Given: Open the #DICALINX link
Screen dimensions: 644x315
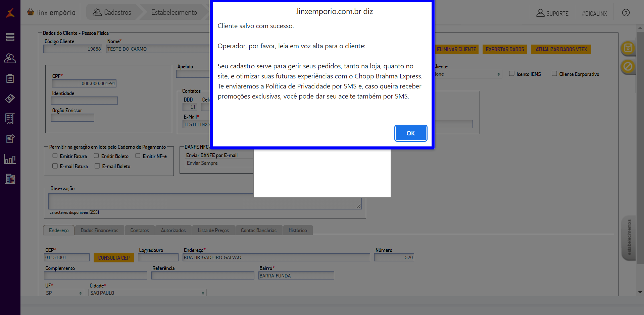Looking at the screenshot, I should pyautogui.click(x=594, y=13).
